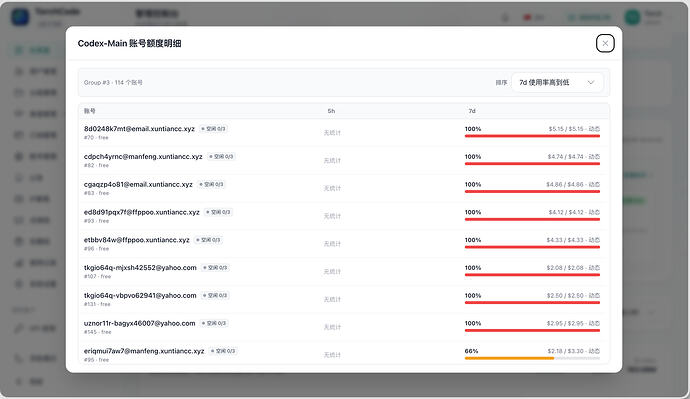Click the 7d usage bar for $4.33 / $4.33
690x399 pixels.
pos(532,247)
